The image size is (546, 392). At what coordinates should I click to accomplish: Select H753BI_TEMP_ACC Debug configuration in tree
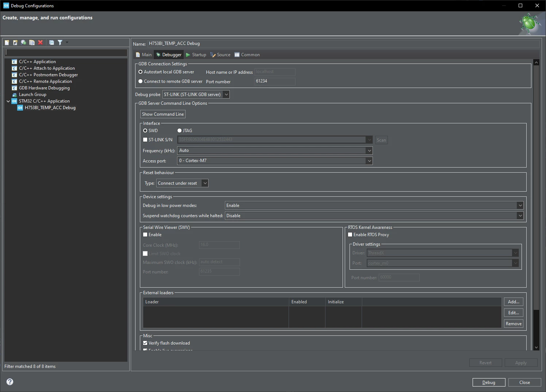coord(50,108)
